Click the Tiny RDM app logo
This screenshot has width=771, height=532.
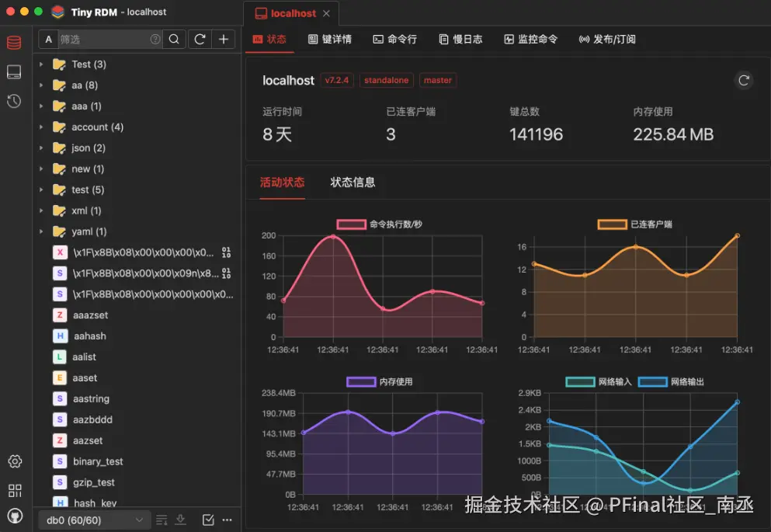point(58,12)
